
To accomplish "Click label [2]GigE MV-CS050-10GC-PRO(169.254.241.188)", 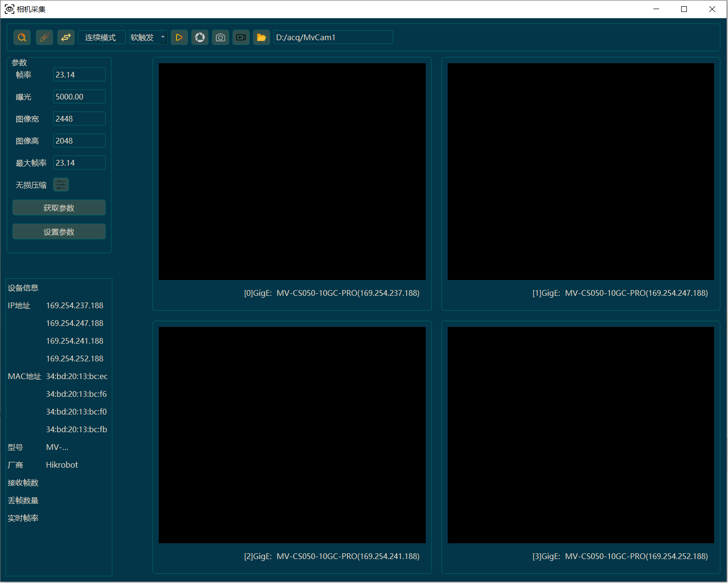I will [x=331, y=556].
